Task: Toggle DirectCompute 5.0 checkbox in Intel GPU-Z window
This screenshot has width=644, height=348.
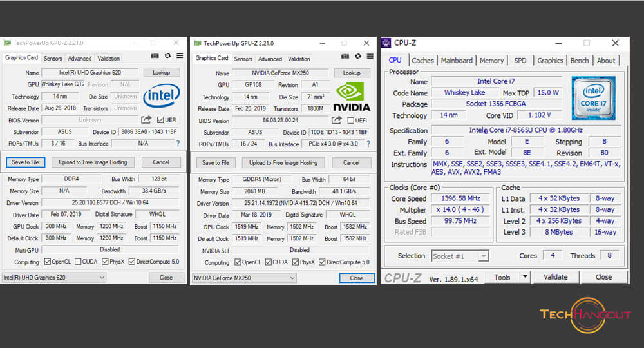Action: point(132,261)
